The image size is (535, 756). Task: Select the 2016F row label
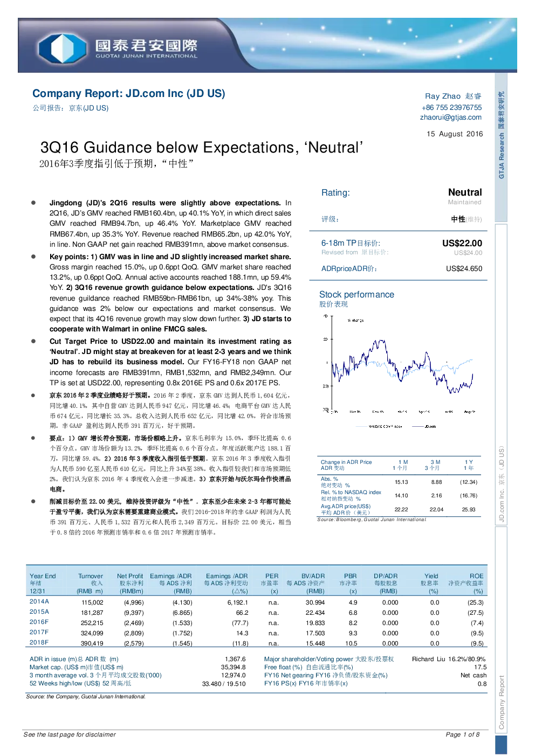[39, 622]
